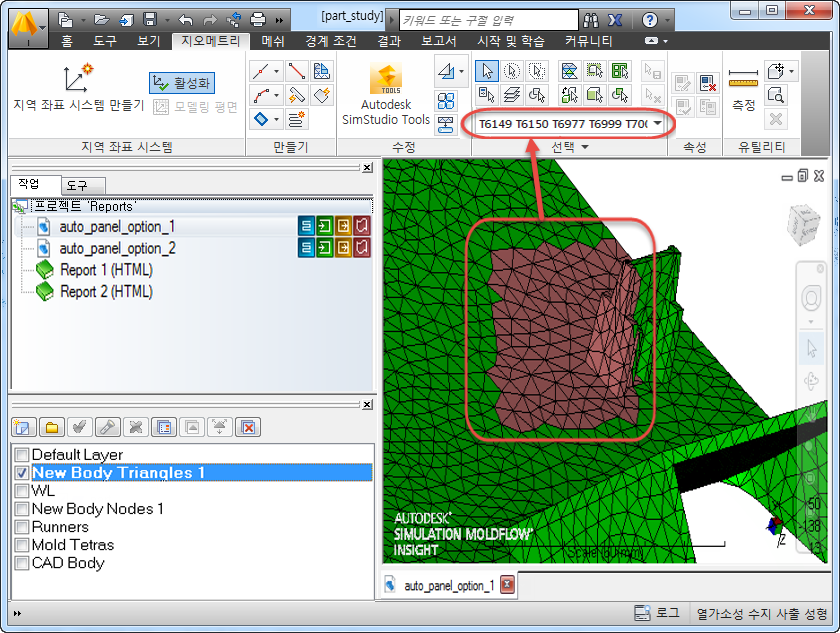This screenshot has width=840, height=633.
Task: Open the 홈 ribbon tab
Action: 67,41
